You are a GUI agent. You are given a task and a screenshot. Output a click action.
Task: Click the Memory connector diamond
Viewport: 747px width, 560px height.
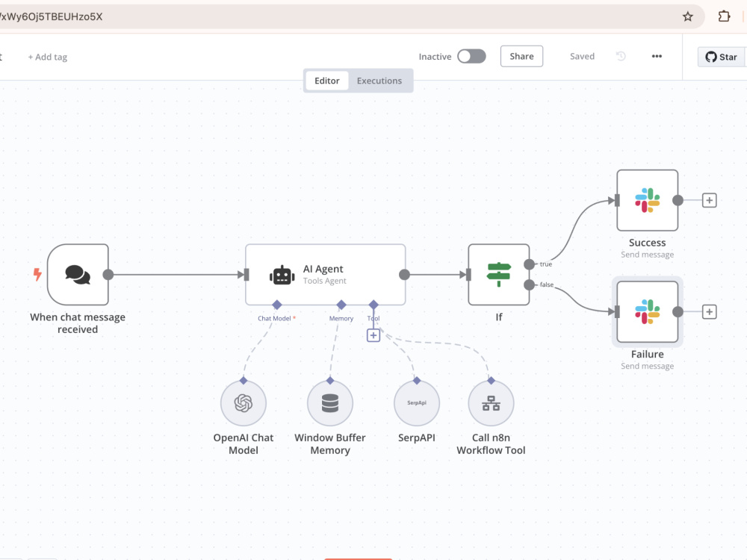[x=341, y=305]
